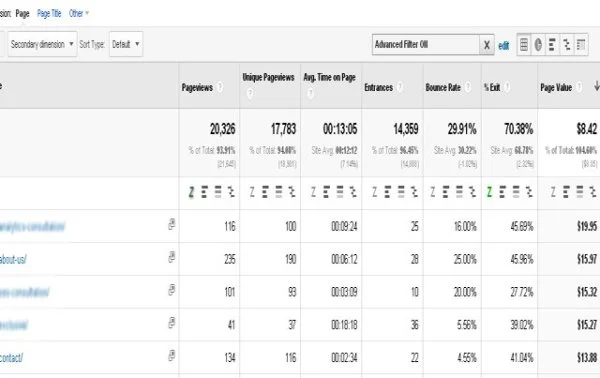Click the help icon beside Bounce Rate
The width and height of the screenshot is (600, 378).
pos(468,87)
